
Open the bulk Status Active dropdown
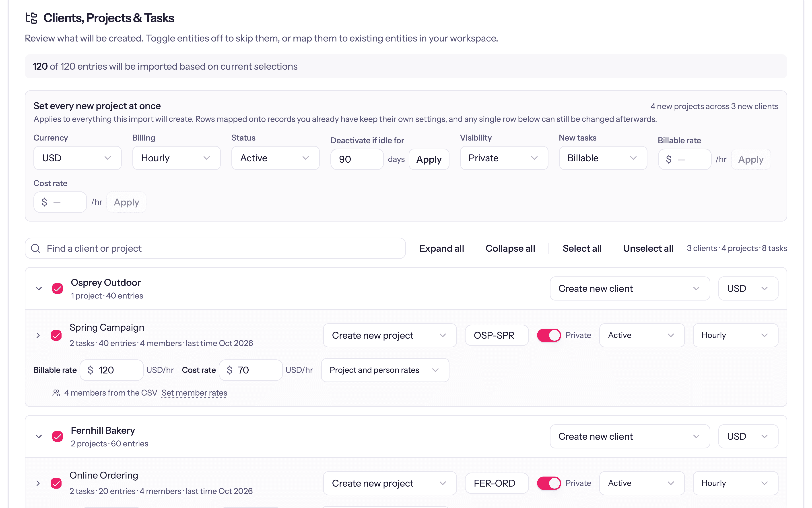point(275,158)
